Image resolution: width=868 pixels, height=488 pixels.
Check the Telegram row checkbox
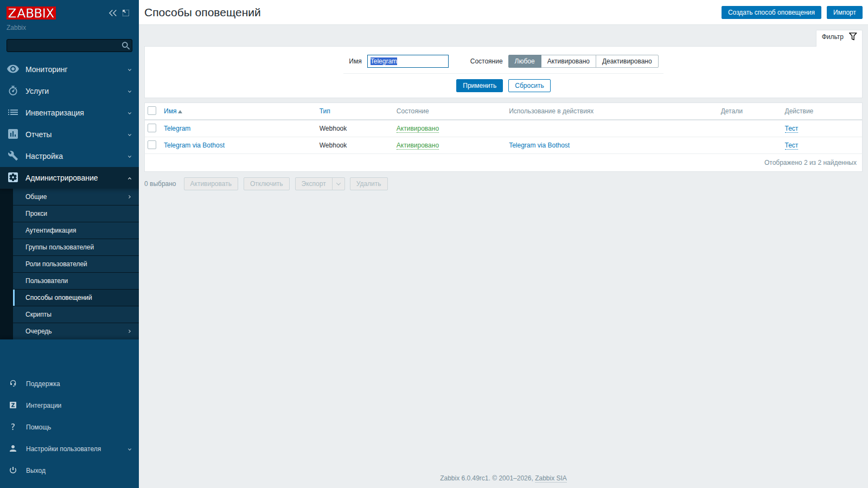click(152, 128)
